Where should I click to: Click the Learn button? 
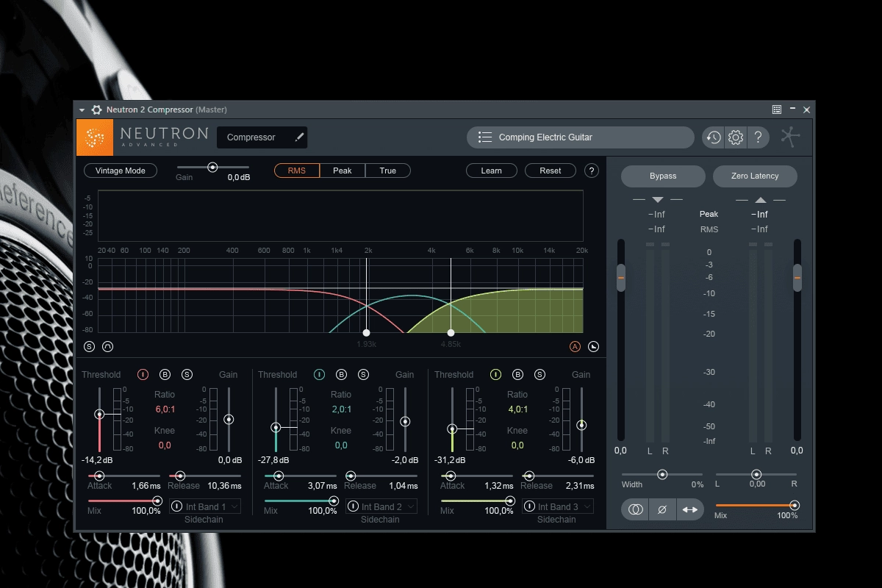coord(492,171)
